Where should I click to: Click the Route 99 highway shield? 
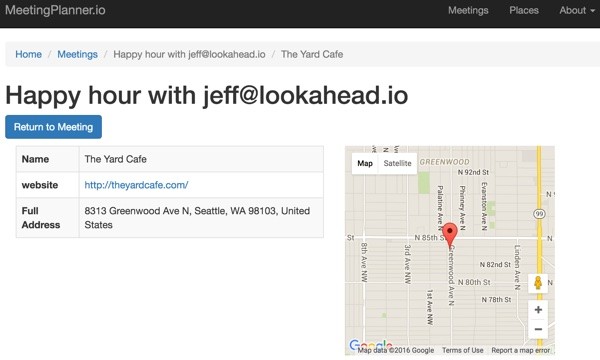point(539,214)
